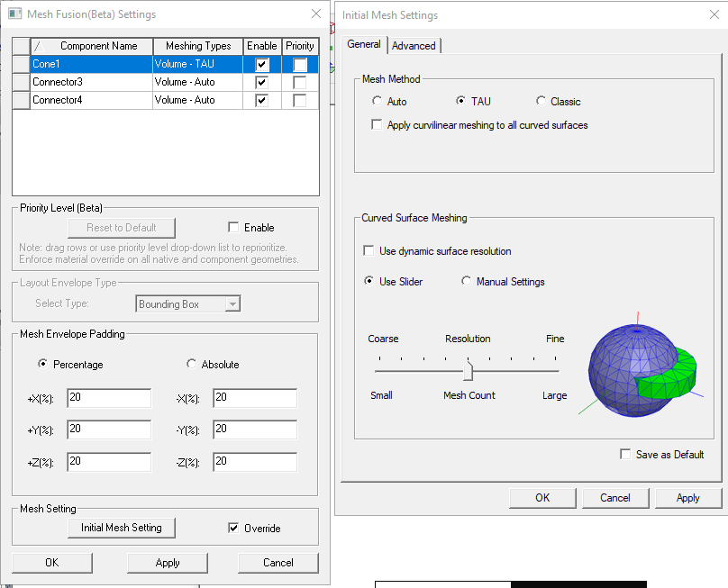Viewport: 728px width, 588px height.
Task: Click the row header beside Cone1
Action: [22, 64]
